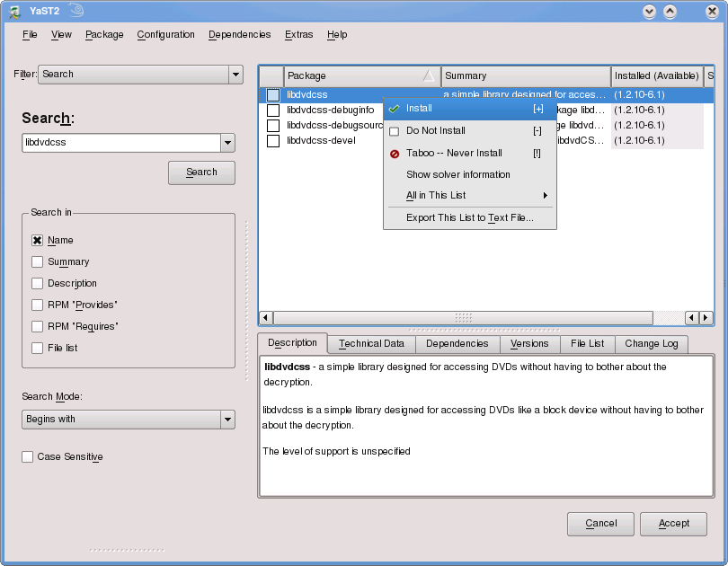Toggle the libdvdcss package status checkbox

pyautogui.click(x=273, y=95)
